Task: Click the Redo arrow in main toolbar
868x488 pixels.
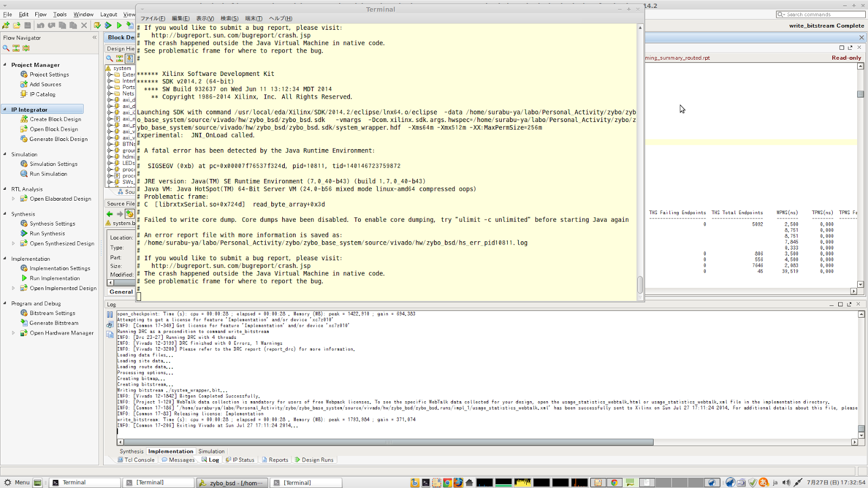Action: pos(52,25)
